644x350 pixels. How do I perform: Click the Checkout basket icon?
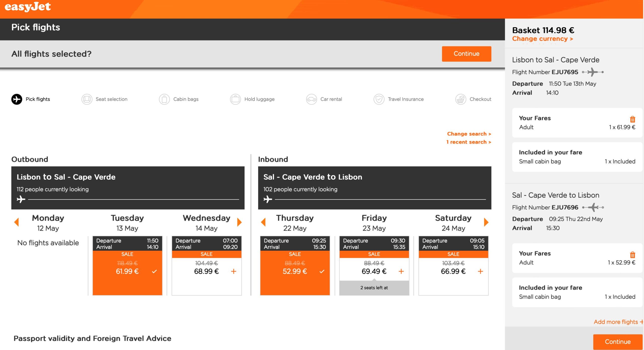461,99
